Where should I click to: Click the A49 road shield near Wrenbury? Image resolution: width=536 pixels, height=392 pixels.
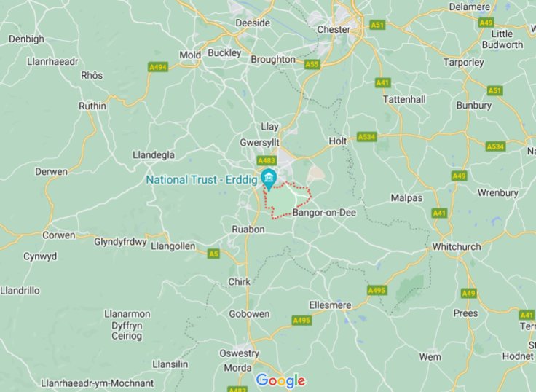click(459, 176)
